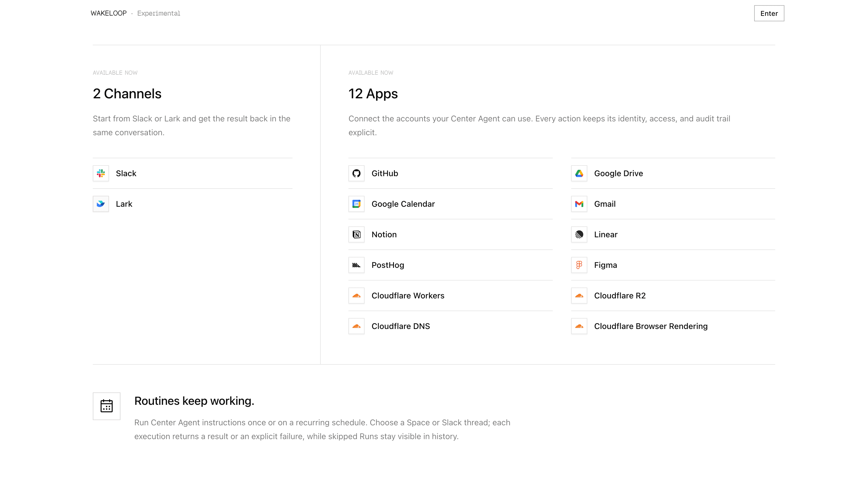The image size is (868, 489).
Task: Select the Slack logo icon
Action: (x=101, y=173)
